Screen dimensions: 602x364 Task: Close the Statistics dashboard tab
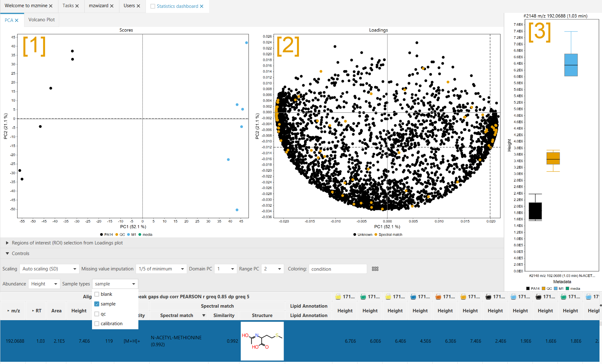(202, 6)
